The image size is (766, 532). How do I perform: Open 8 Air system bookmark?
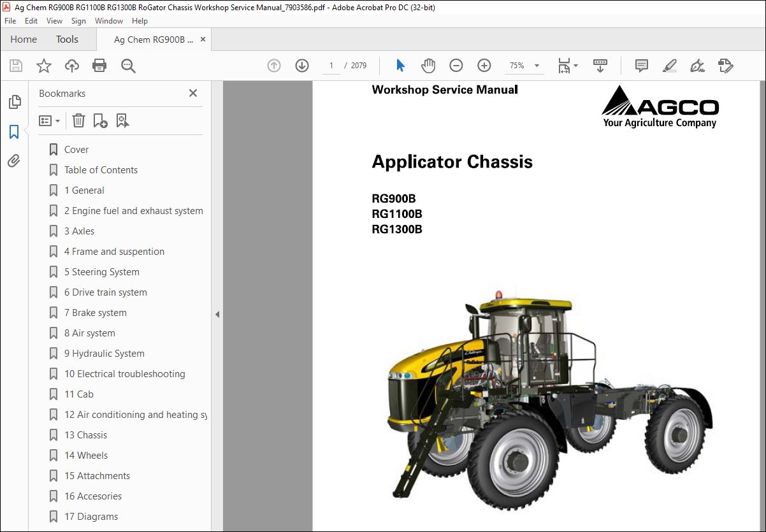[89, 333]
